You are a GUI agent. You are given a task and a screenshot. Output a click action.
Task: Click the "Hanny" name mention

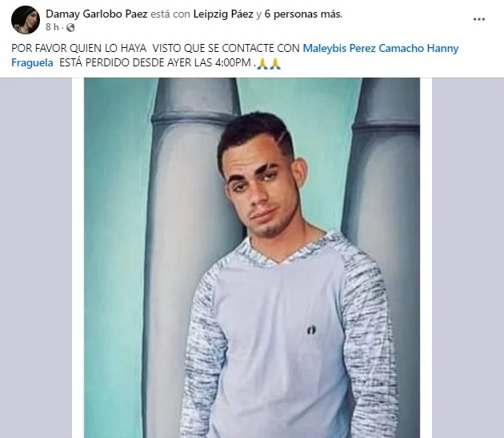[442, 48]
